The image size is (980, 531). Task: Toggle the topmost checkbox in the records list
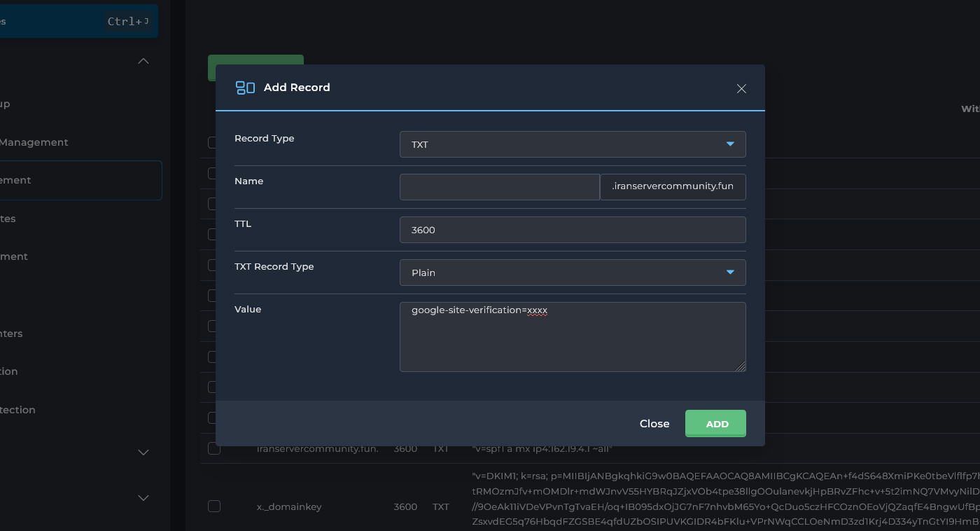tap(213, 143)
